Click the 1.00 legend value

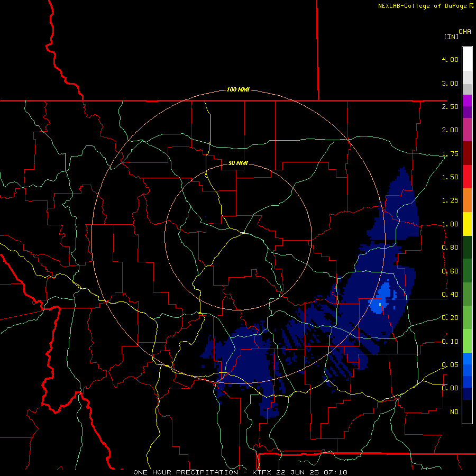click(450, 224)
